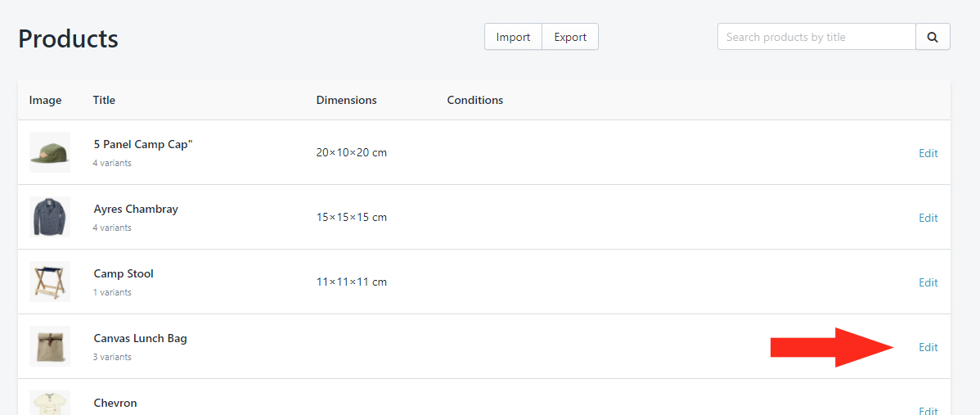Select the Camp Stool title
This screenshot has width=980, height=415.
point(124,273)
